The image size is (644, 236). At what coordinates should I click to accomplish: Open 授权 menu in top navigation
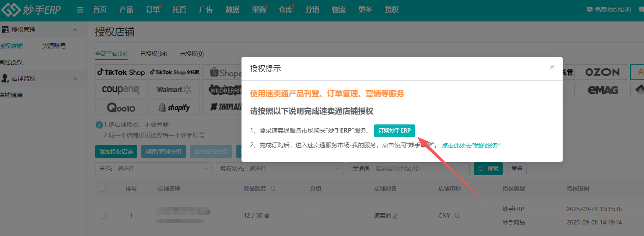point(392,10)
